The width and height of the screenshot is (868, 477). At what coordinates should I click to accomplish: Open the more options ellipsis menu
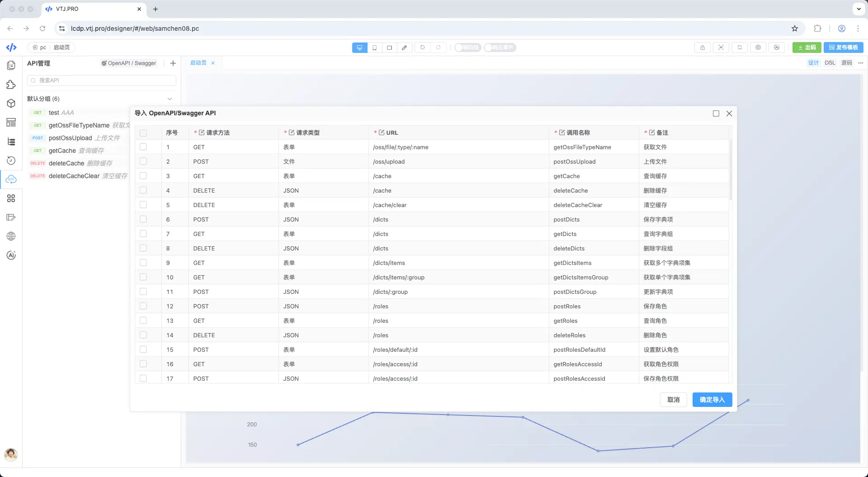pos(860,63)
